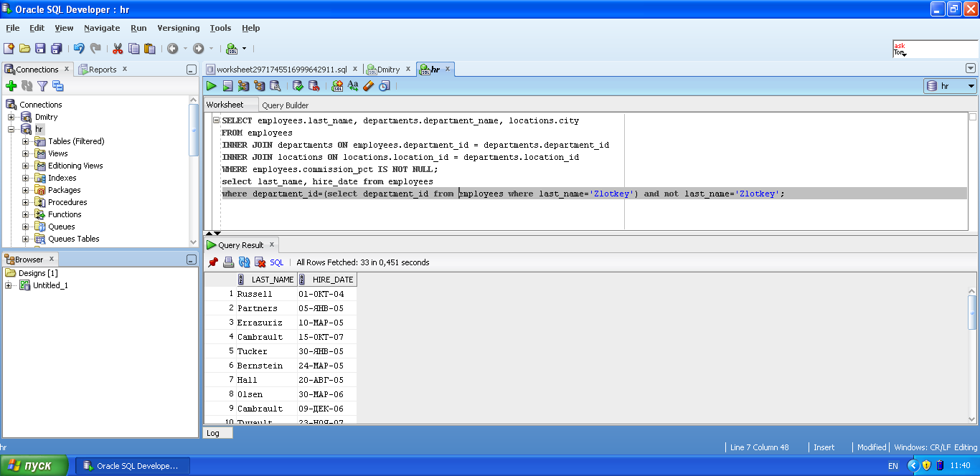Click the SQL Tuning Advisor icon
Image resolution: width=980 pixels, height=476 pixels.
[x=275, y=86]
